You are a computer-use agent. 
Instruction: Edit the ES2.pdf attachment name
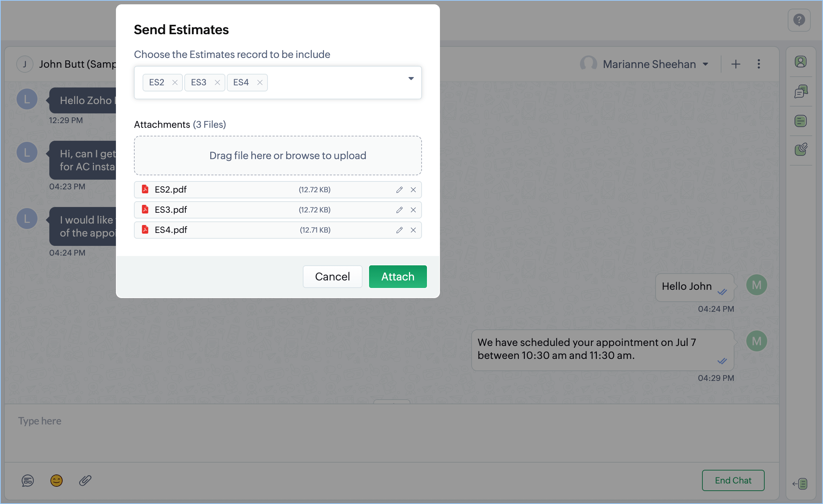click(399, 190)
